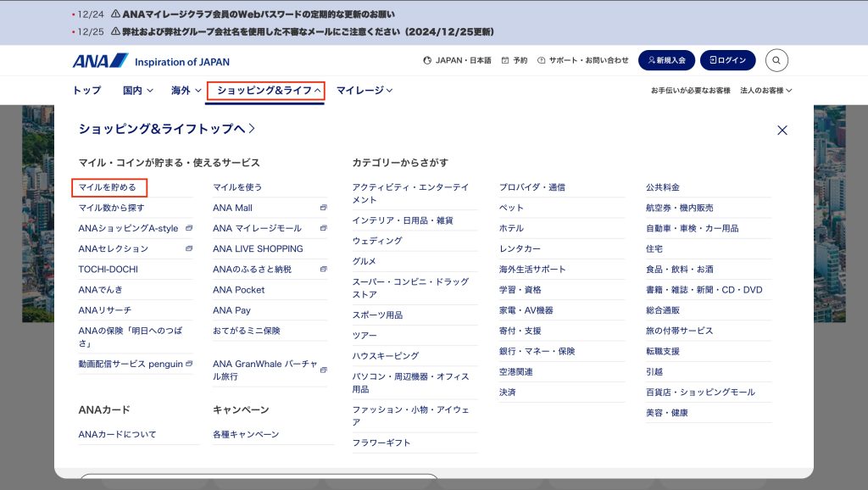Select マイルを貯める link
Viewport: 868px width, 490px height.
coord(108,187)
